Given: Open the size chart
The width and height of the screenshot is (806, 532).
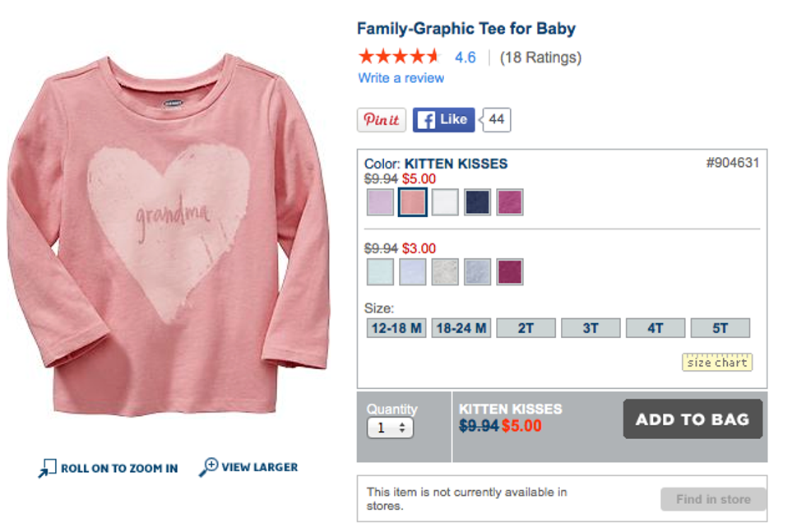Looking at the screenshot, I should point(717,363).
